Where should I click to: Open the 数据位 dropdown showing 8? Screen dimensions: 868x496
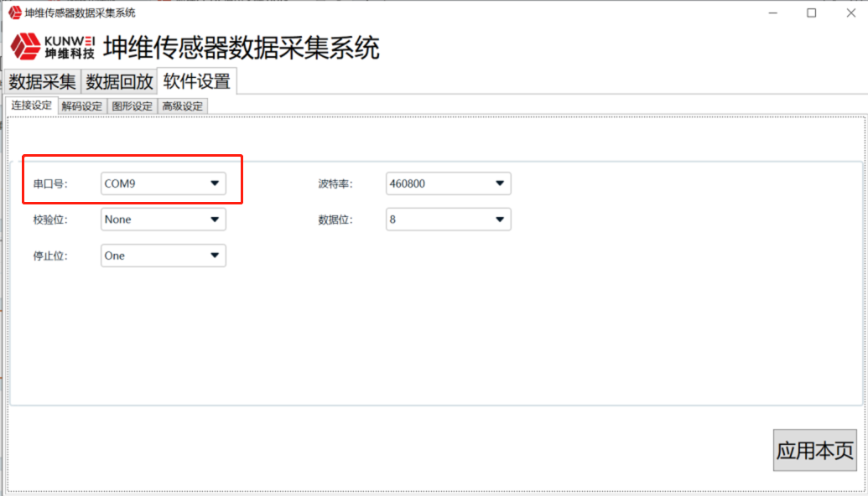[x=448, y=220]
